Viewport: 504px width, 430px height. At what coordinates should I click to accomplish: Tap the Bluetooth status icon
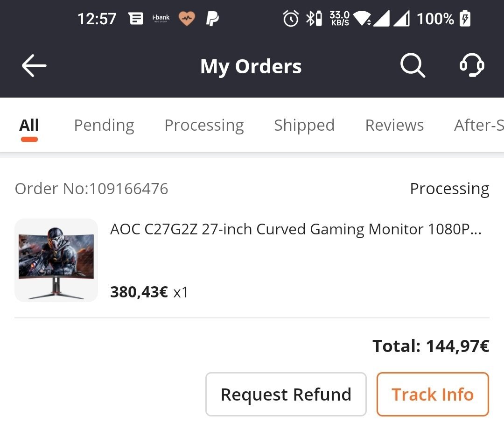coord(313,19)
